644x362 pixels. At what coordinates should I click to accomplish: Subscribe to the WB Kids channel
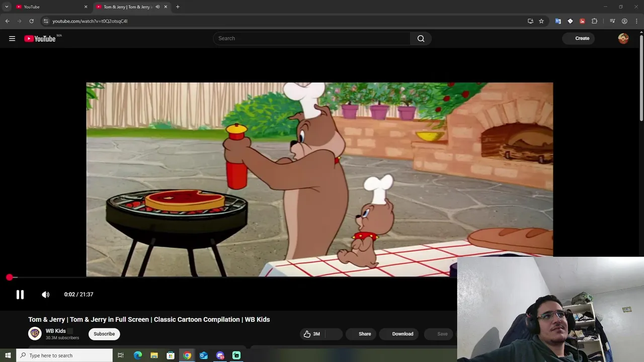[104, 334]
